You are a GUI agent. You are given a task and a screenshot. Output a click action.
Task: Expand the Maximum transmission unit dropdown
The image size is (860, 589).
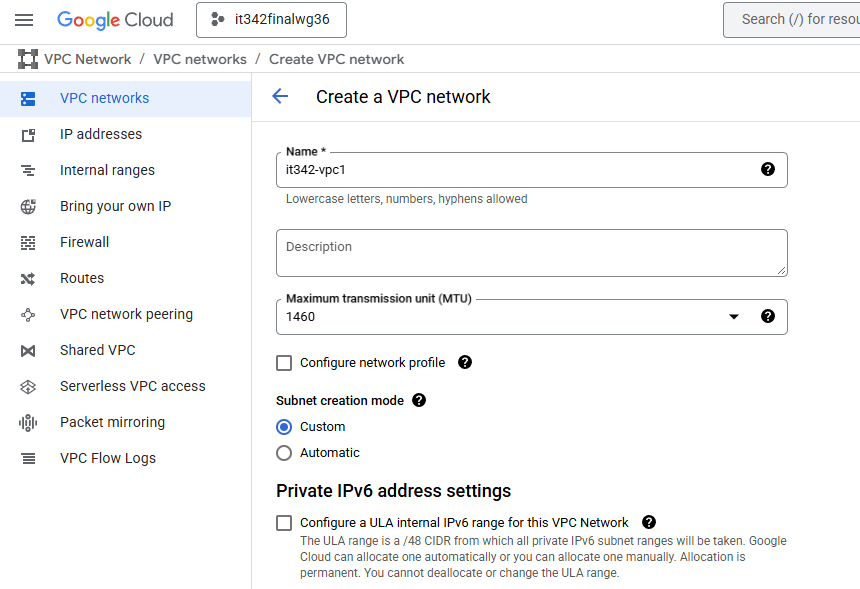coord(733,317)
